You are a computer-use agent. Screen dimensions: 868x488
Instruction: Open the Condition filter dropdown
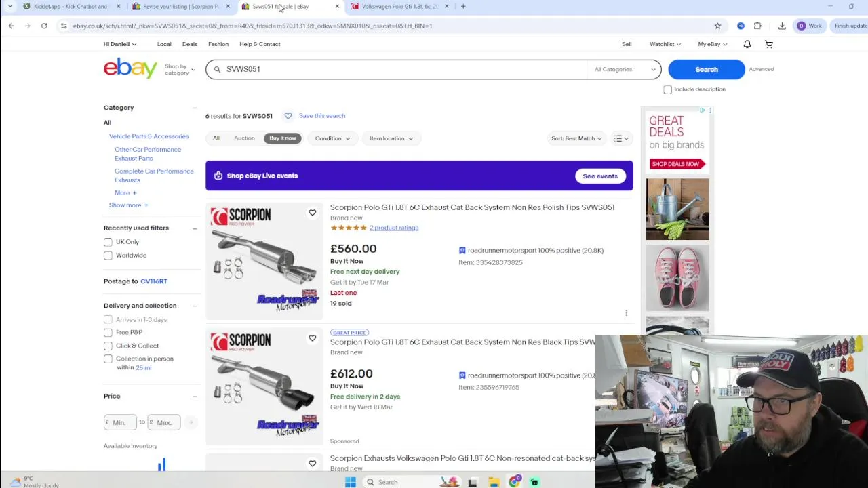[x=332, y=138]
